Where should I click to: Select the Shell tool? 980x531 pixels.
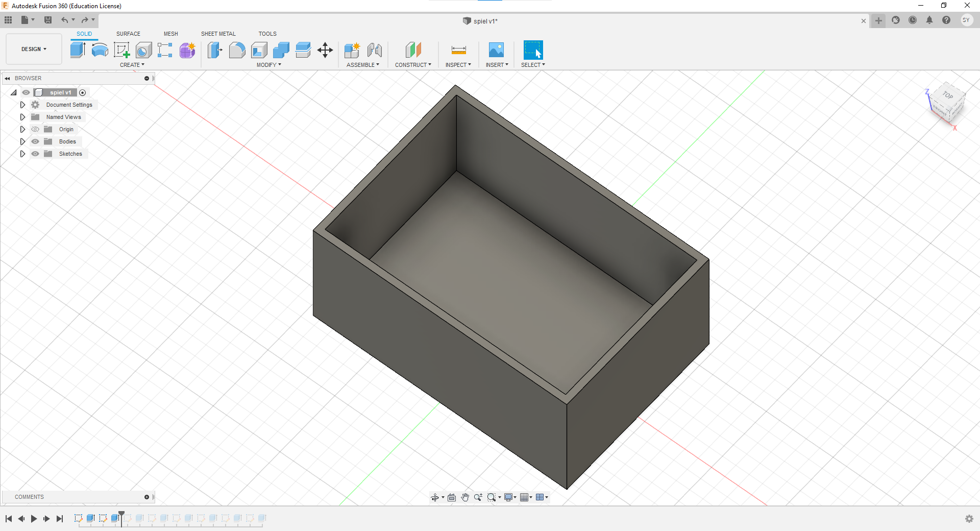click(x=259, y=50)
